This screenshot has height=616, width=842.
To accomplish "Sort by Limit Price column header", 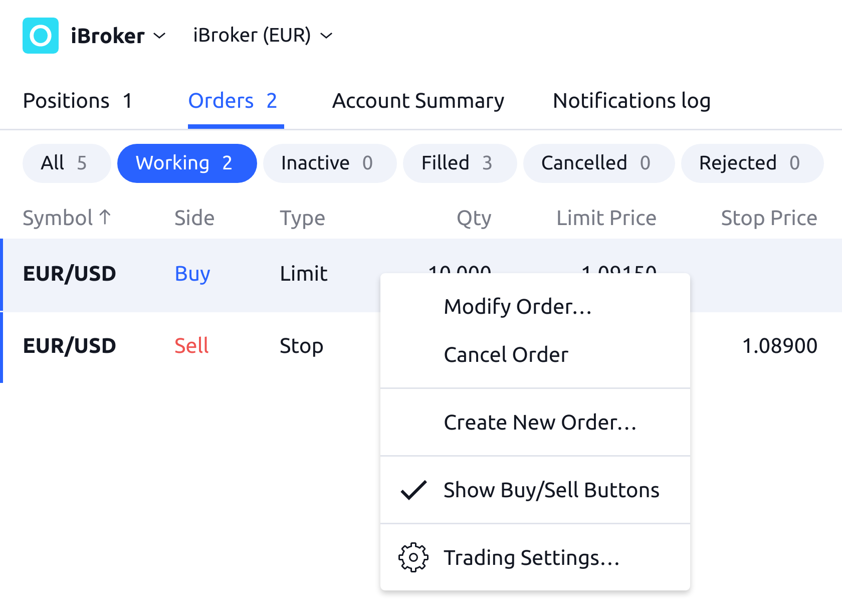I will click(606, 218).
